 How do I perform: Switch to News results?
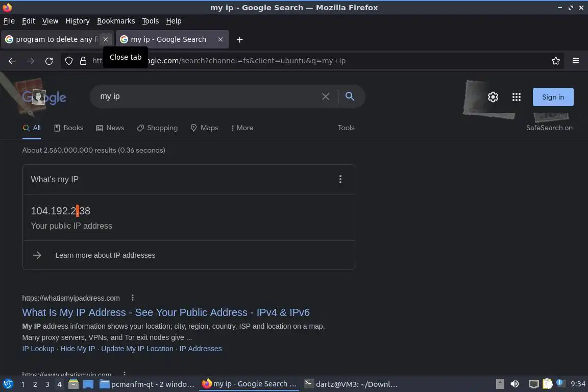click(110, 128)
